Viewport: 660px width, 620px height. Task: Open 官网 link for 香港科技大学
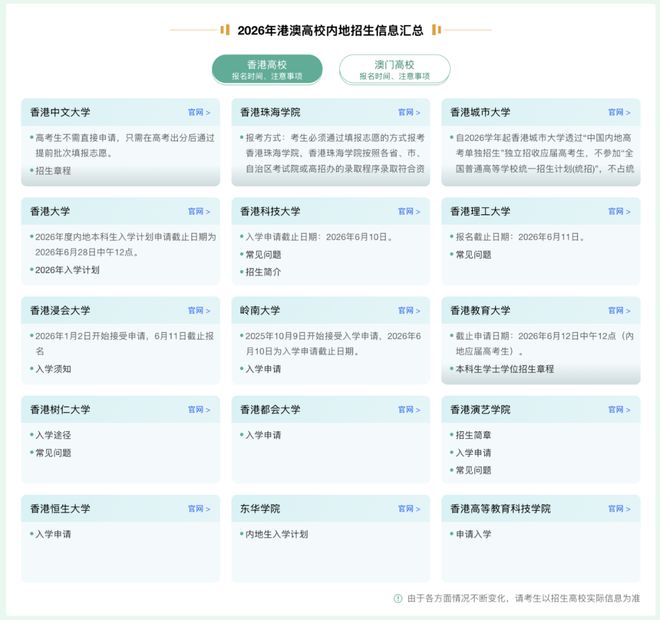(409, 212)
